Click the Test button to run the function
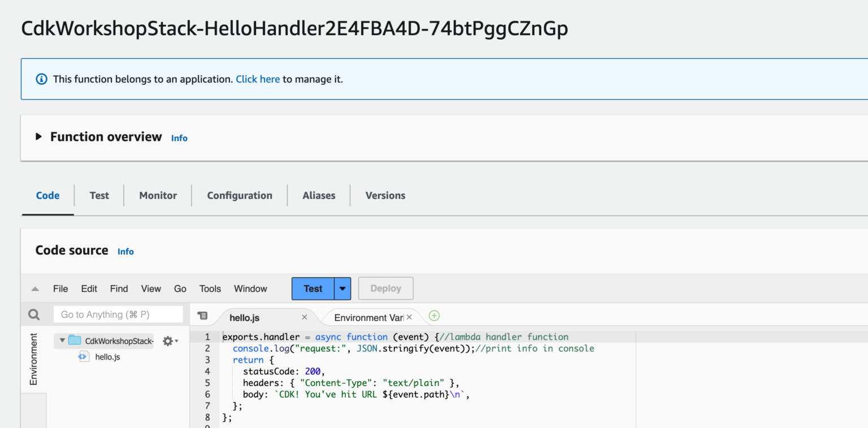868x428 pixels. [x=313, y=288]
